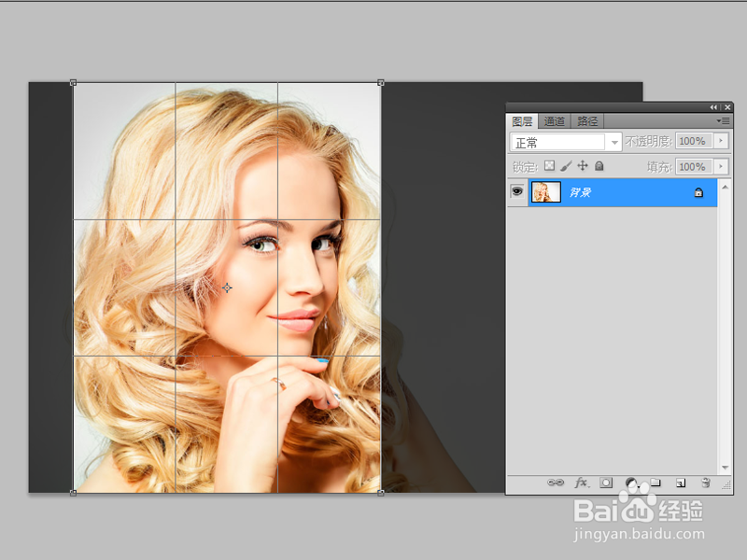Click the delete layer trash icon
Viewport: 747px width, 560px height.
pyautogui.click(x=706, y=483)
